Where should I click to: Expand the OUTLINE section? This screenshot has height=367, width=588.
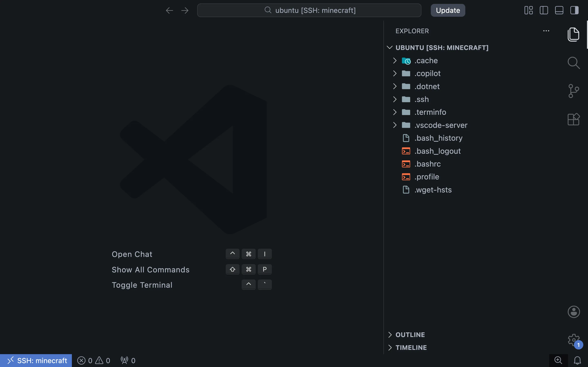coord(410,335)
